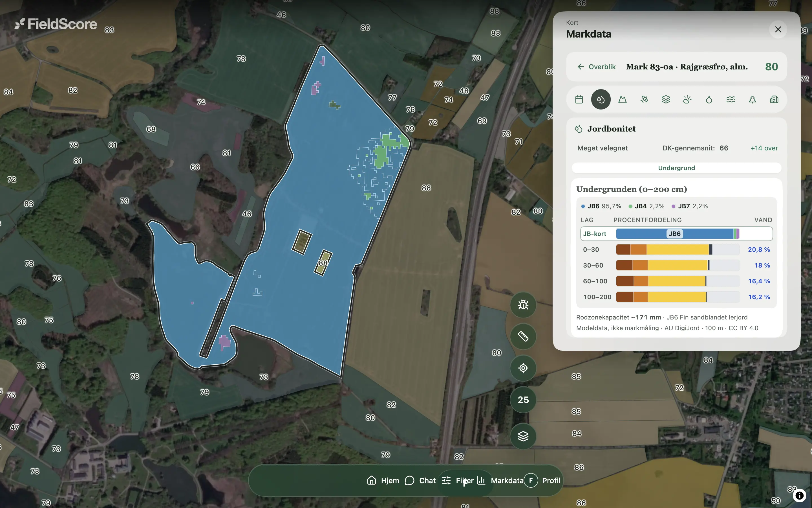Screen dimensions: 812x508
Task: Activate the ruler measure tool on map
Action: [523, 336]
